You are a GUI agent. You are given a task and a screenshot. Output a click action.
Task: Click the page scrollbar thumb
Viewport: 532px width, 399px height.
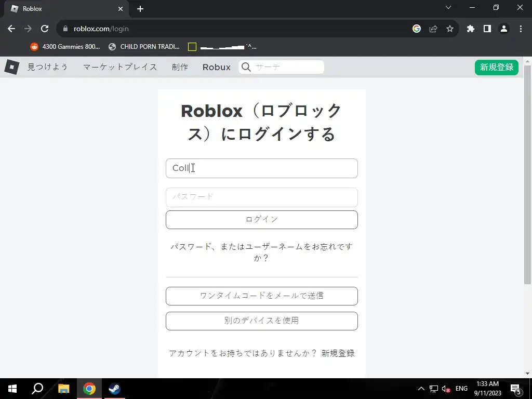click(527, 175)
